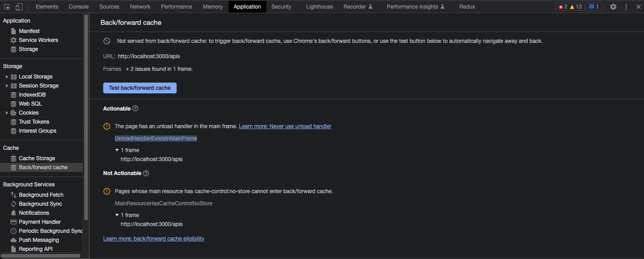Screen dimensions: 644x259
Task: Open Reporting API in sidebar
Action: pyautogui.click(x=36, y=249)
